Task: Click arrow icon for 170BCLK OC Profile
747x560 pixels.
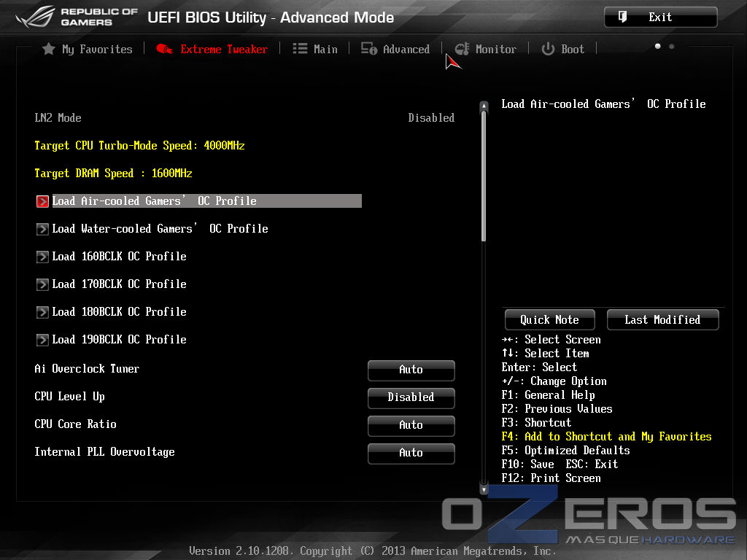Action: click(42, 284)
